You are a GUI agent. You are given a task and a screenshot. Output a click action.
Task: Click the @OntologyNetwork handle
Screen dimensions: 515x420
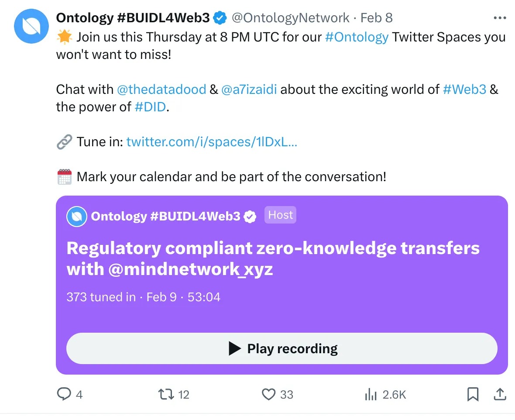tap(290, 18)
